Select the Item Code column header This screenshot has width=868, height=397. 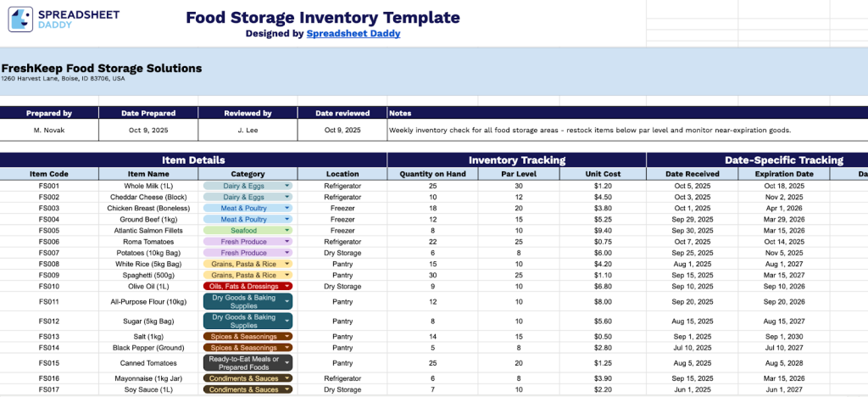(49, 174)
